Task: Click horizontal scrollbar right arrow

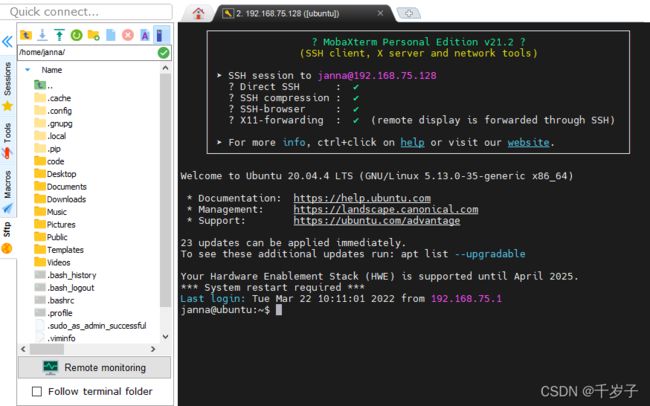Action: coord(153,349)
